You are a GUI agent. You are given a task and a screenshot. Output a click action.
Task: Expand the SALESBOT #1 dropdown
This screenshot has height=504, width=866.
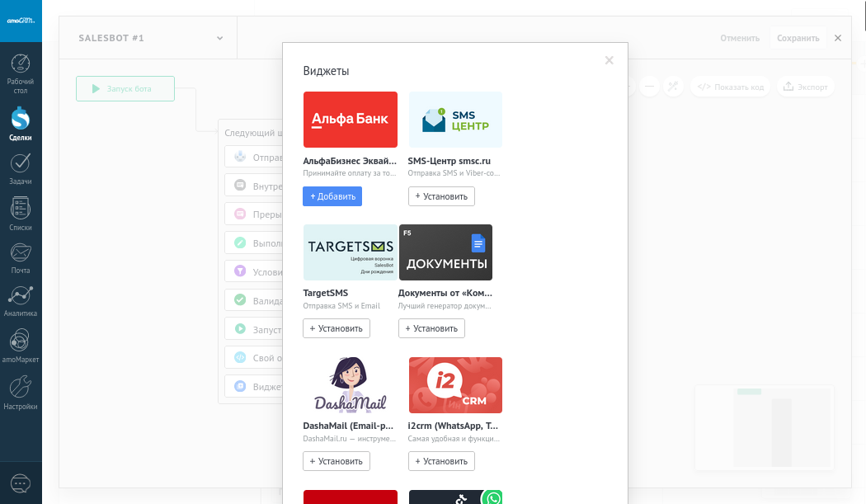219,38
